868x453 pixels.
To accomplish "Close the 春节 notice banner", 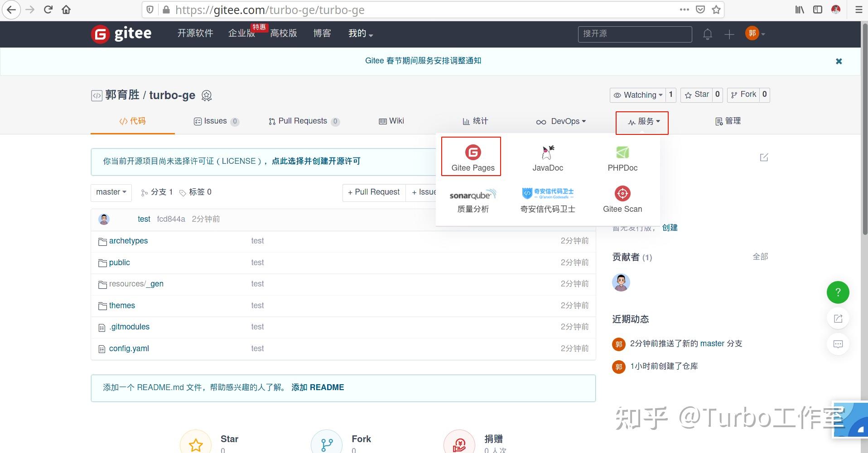I will [839, 61].
